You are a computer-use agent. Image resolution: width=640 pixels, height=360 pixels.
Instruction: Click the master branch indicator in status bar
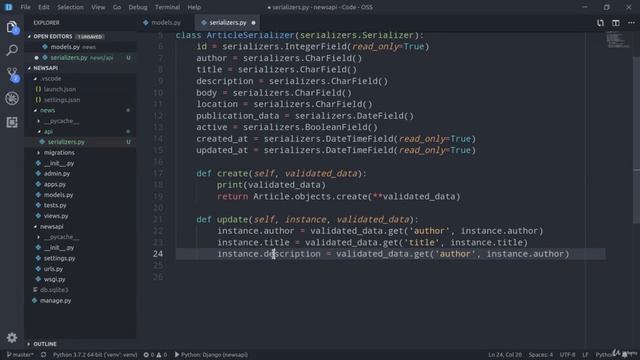(x=20, y=355)
